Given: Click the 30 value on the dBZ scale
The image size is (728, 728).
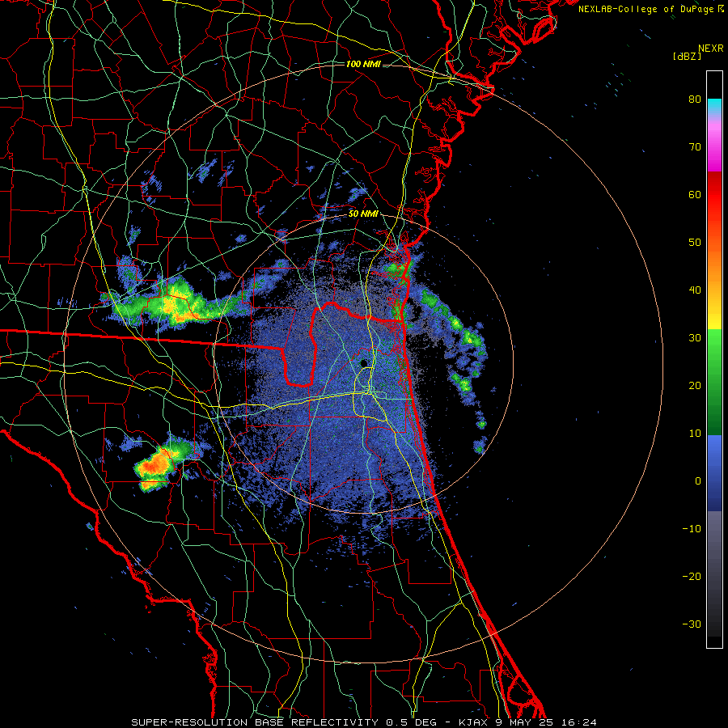Looking at the screenshot, I should (695, 337).
